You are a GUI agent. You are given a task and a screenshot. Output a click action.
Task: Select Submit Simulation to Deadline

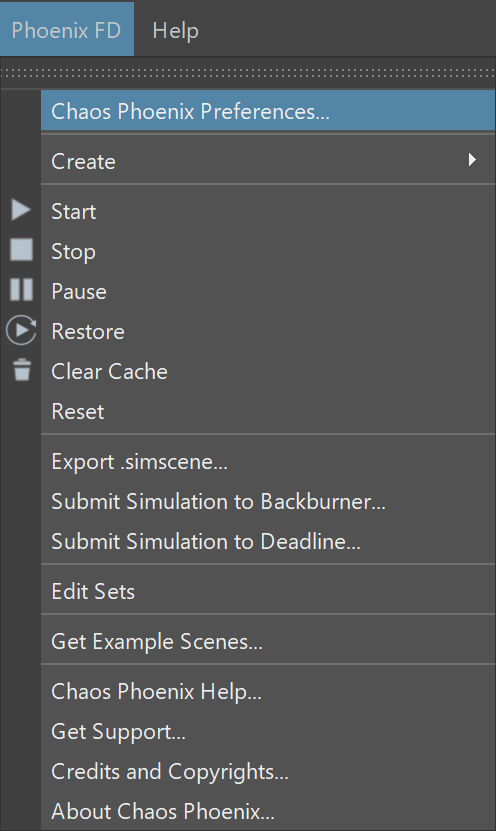click(268, 541)
